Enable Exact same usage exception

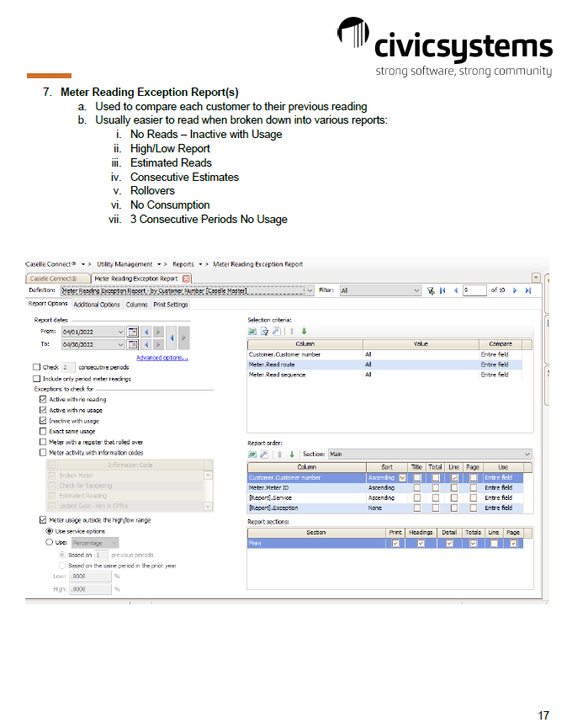click(x=43, y=431)
